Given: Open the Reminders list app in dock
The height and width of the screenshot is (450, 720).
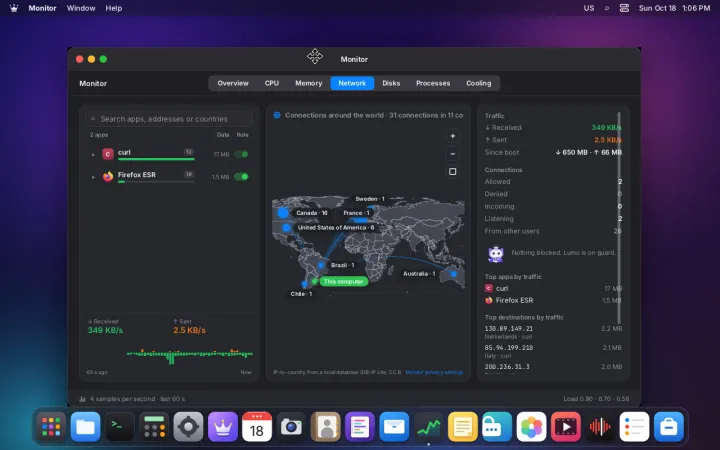Looking at the screenshot, I should [634, 427].
